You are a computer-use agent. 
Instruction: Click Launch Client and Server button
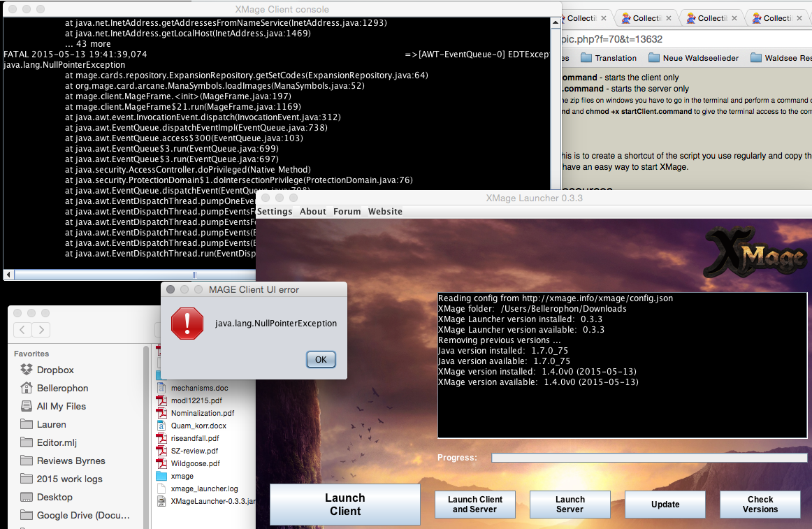pos(475,504)
